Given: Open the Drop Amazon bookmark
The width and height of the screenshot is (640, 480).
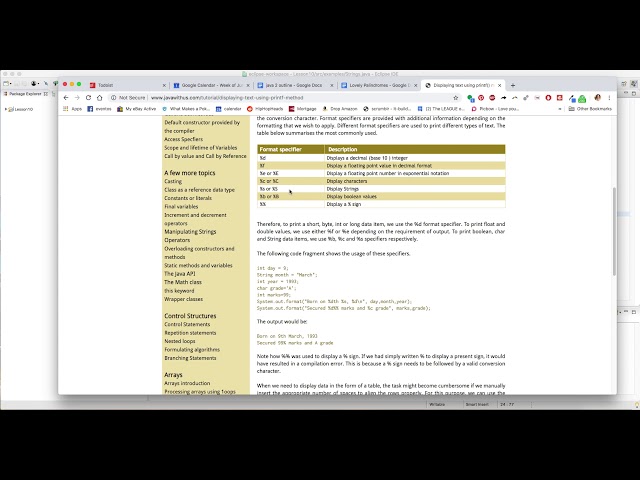Looking at the screenshot, I should pos(340,109).
